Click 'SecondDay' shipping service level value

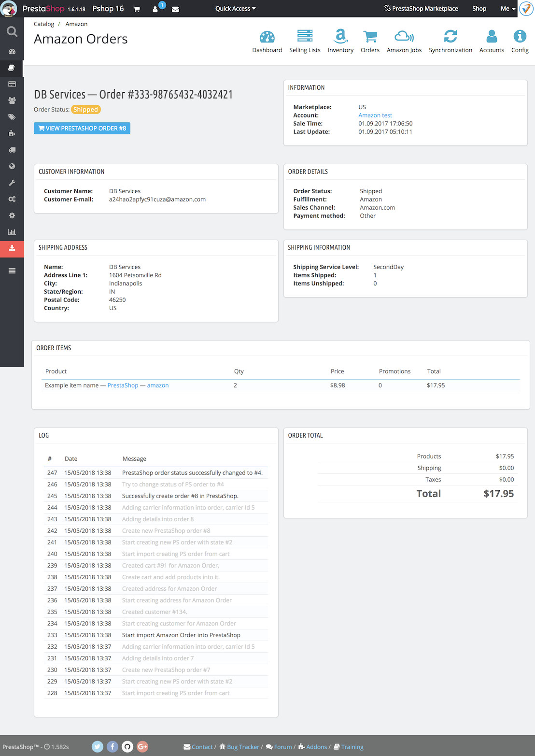point(388,267)
